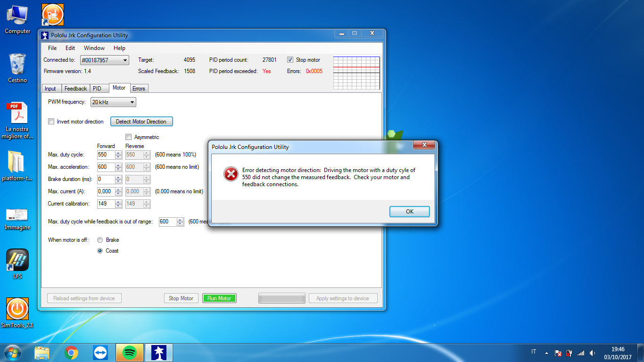Click the Forward Max. duty cycle field
Image resolution: width=644 pixels, height=362 pixels.
pyautogui.click(x=106, y=155)
